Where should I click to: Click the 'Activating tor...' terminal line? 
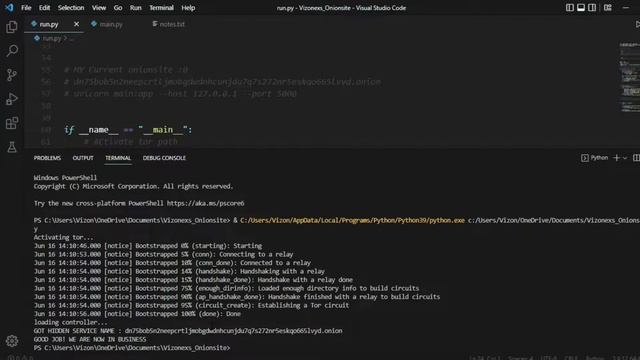[63, 238]
